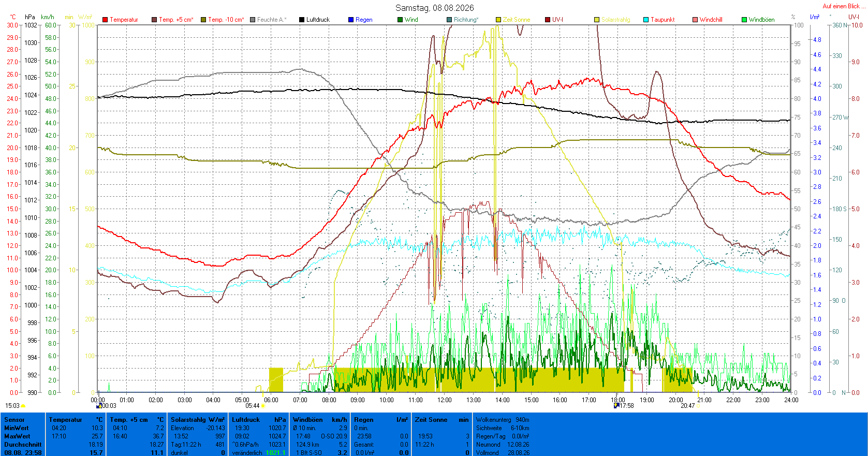Click the maximum temperature value 25.7
Screen dimensions: 868x456
click(x=97, y=436)
